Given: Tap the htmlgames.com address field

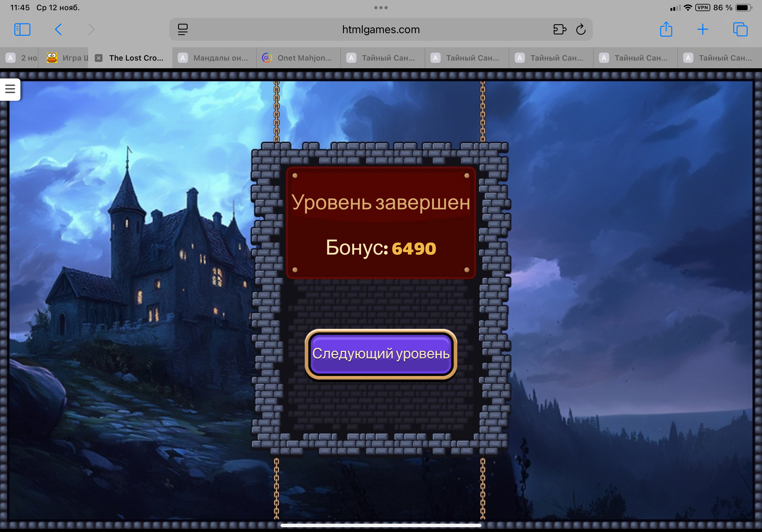Looking at the screenshot, I should click(381, 30).
